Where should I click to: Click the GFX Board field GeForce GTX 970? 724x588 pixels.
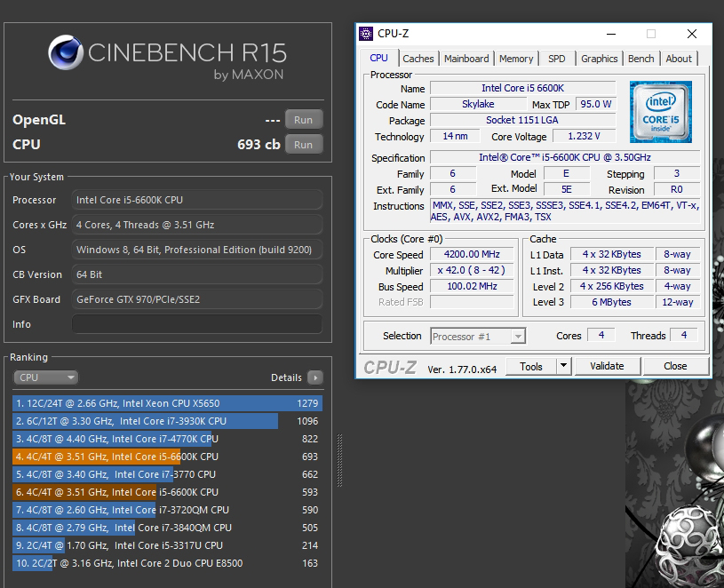197,299
